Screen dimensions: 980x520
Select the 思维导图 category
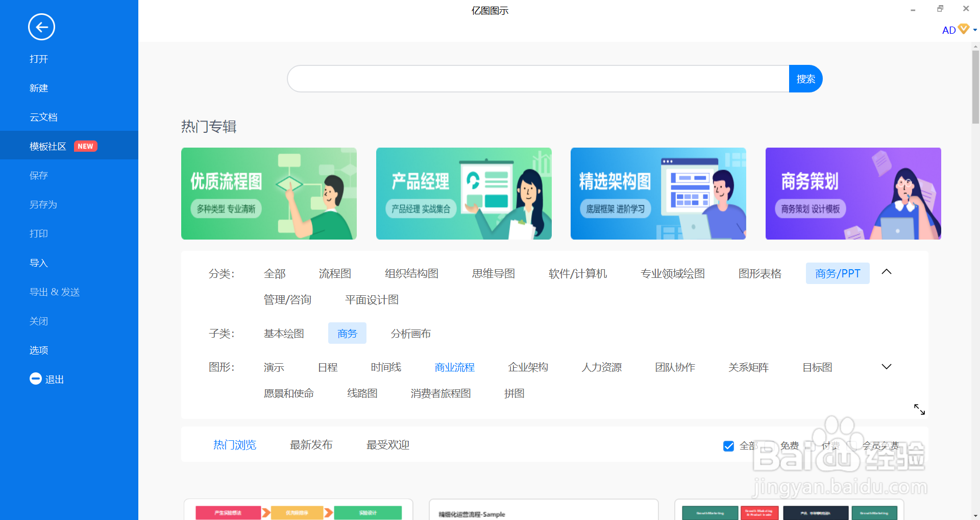click(494, 274)
